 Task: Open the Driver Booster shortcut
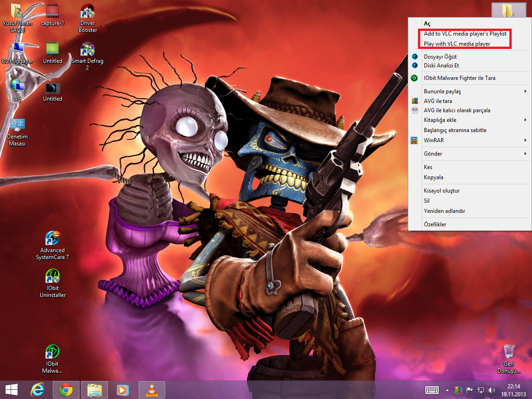(x=88, y=18)
